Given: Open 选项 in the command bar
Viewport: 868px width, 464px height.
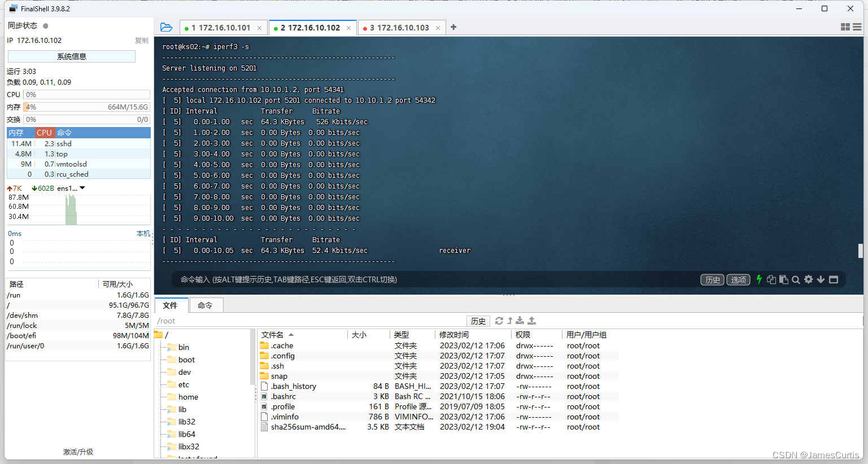Looking at the screenshot, I should point(738,279).
